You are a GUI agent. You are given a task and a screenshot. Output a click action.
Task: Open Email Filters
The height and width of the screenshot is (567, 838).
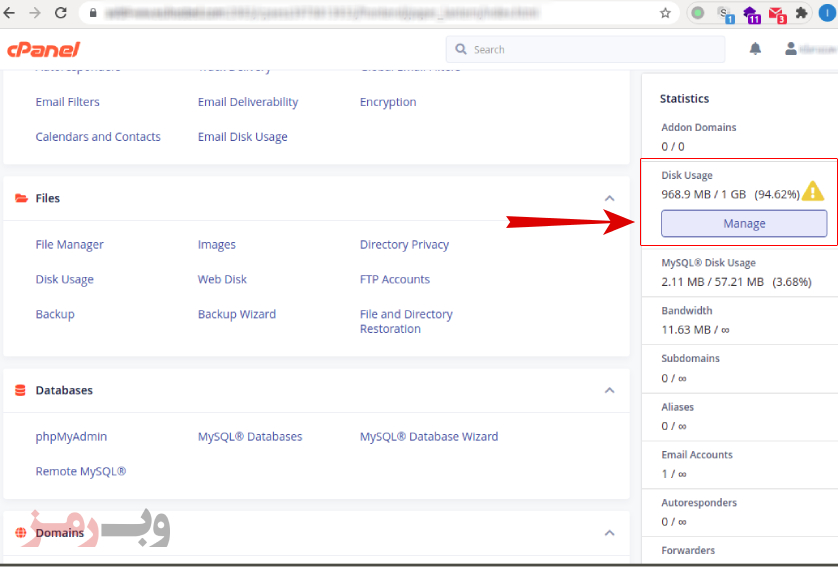click(x=67, y=102)
